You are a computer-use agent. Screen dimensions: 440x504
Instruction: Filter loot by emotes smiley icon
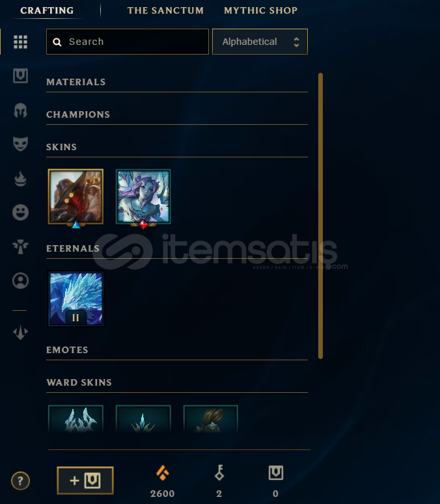tap(20, 212)
